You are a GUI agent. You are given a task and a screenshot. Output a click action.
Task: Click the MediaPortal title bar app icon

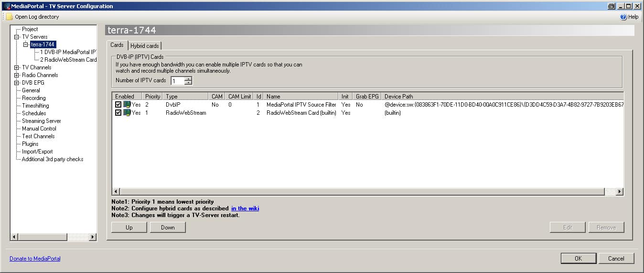pos(6,6)
